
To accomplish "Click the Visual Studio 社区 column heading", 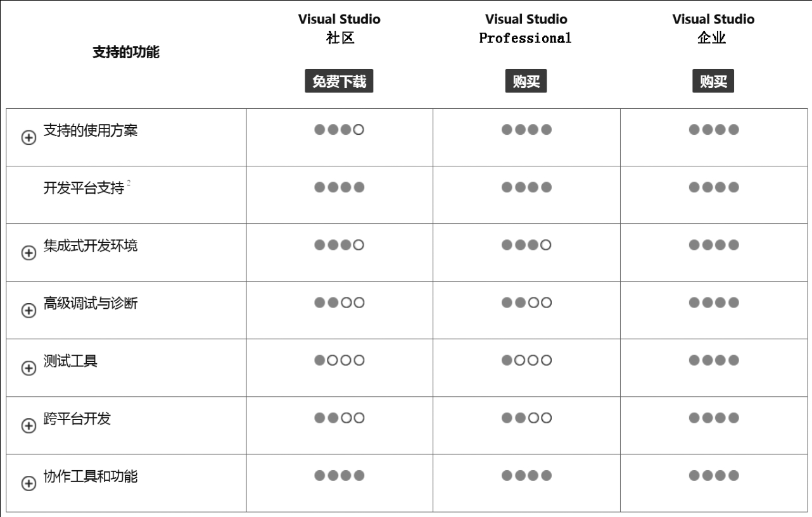I will (339, 28).
